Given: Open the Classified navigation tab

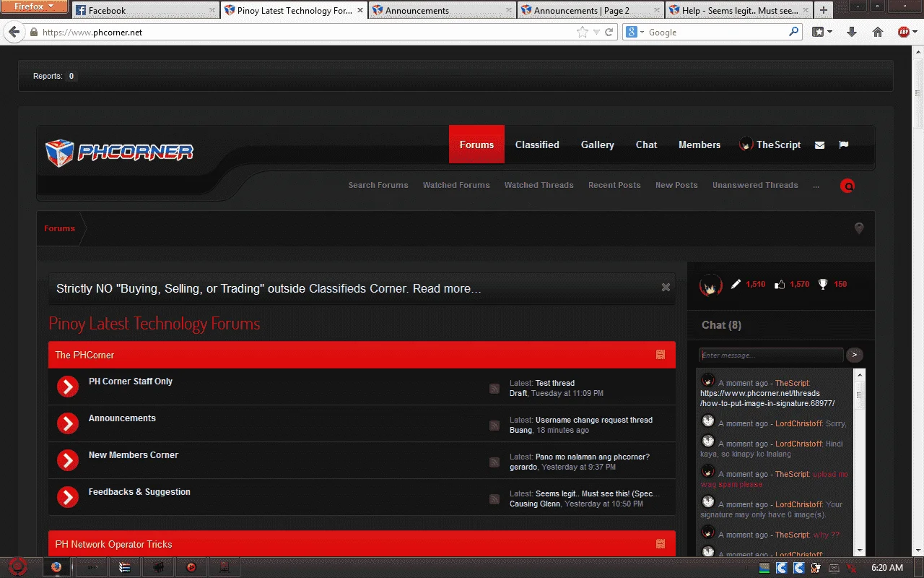Looking at the screenshot, I should (x=537, y=144).
